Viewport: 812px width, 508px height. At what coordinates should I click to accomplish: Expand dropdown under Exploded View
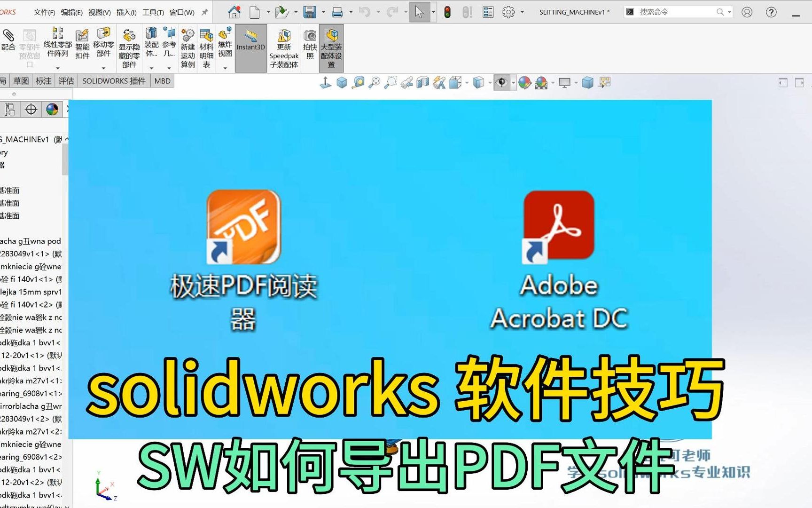pos(225,68)
